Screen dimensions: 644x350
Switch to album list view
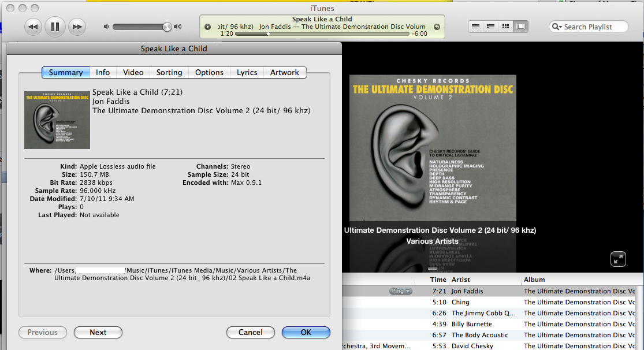490,27
